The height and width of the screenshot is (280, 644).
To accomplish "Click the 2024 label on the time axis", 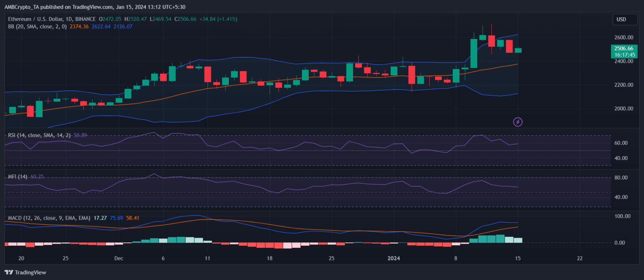I will click(394, 258).
